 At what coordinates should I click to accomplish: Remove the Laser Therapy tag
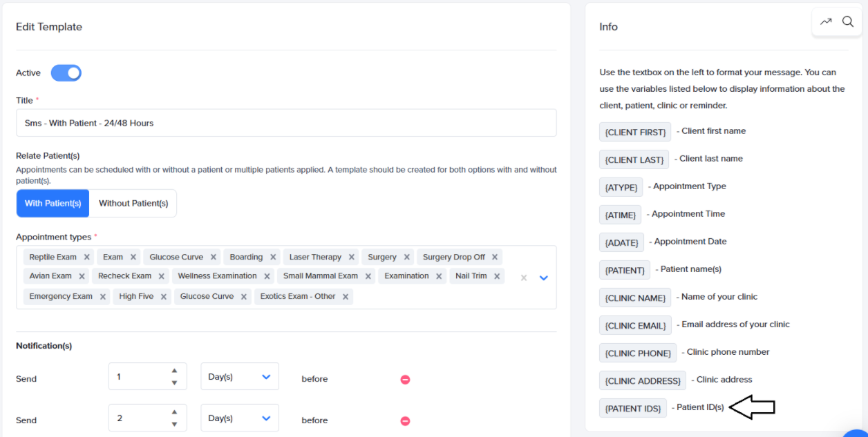click(352, 257)
